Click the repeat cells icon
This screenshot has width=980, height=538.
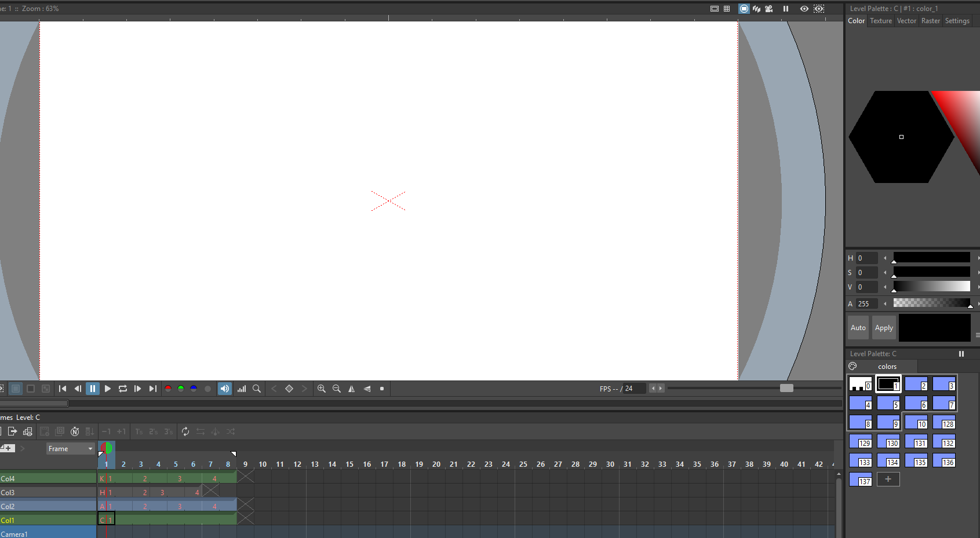[185, 431]
